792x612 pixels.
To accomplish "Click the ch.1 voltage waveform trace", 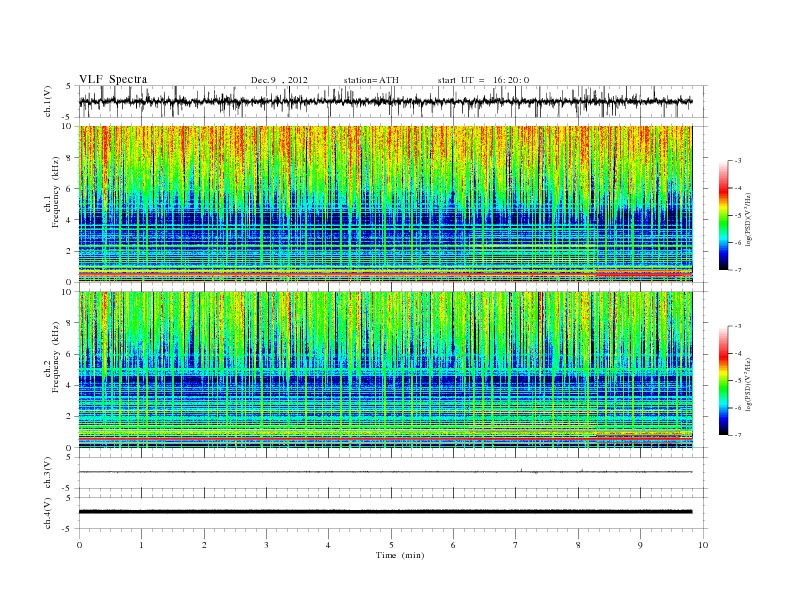I will tap(385, 101).
